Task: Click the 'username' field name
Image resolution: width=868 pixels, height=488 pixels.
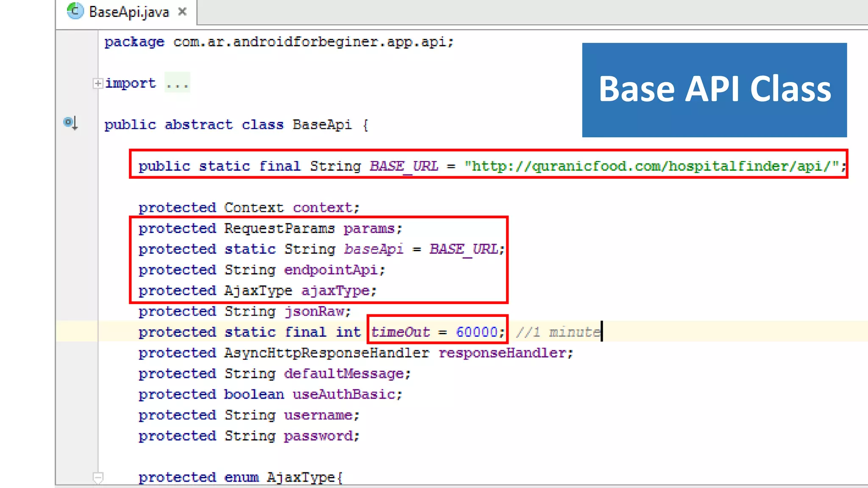Action: click(x=318, y=415)
